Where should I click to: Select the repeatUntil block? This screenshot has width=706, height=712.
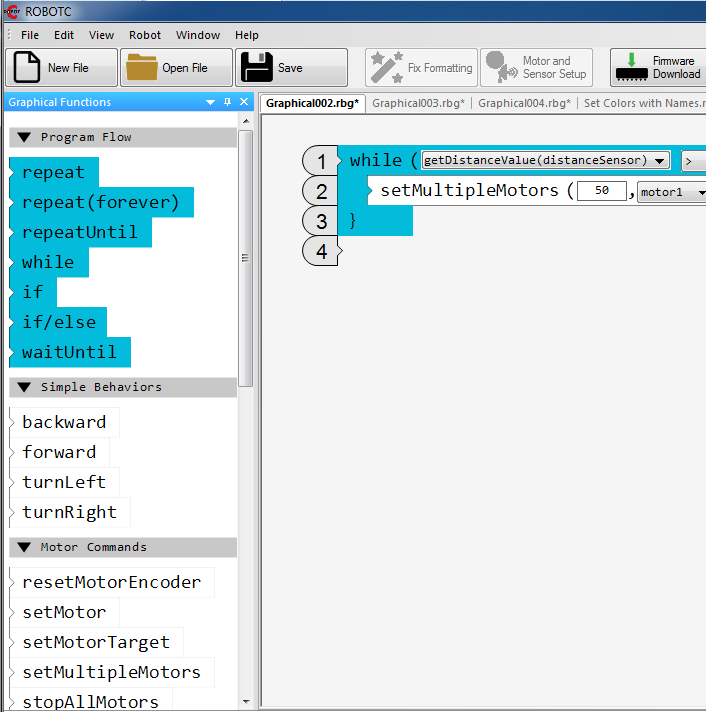80,232
